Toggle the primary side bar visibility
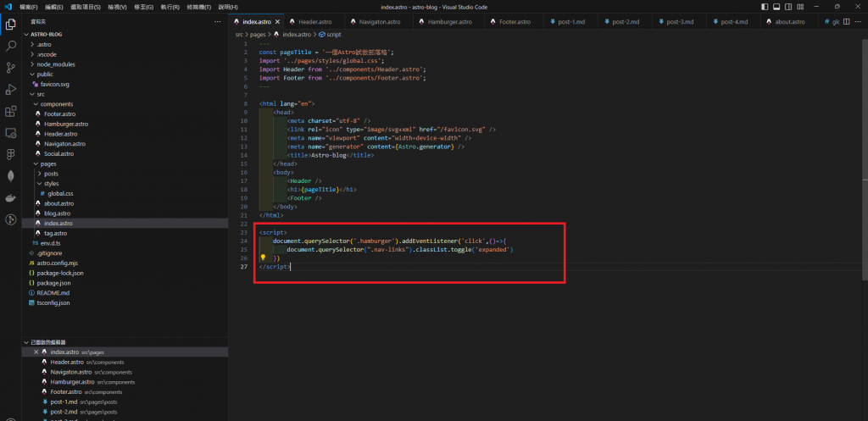This screenshot has height=421, width=868. click(765, 7)
